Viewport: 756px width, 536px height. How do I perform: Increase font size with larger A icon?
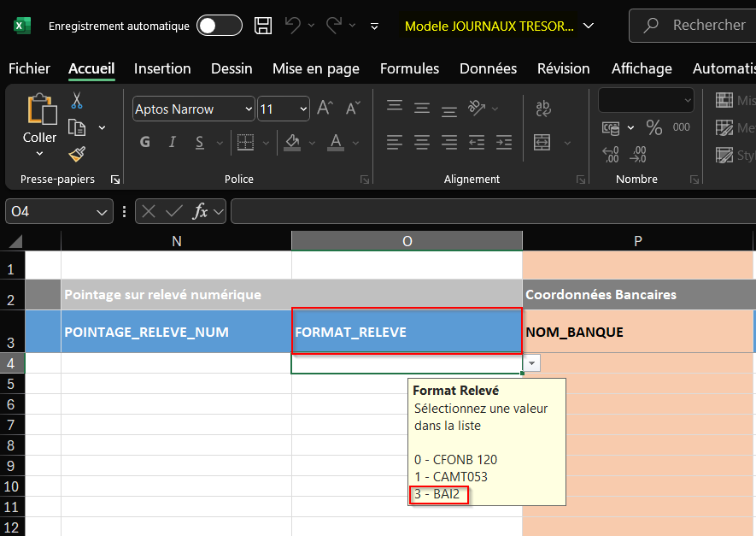click(325, 109)
